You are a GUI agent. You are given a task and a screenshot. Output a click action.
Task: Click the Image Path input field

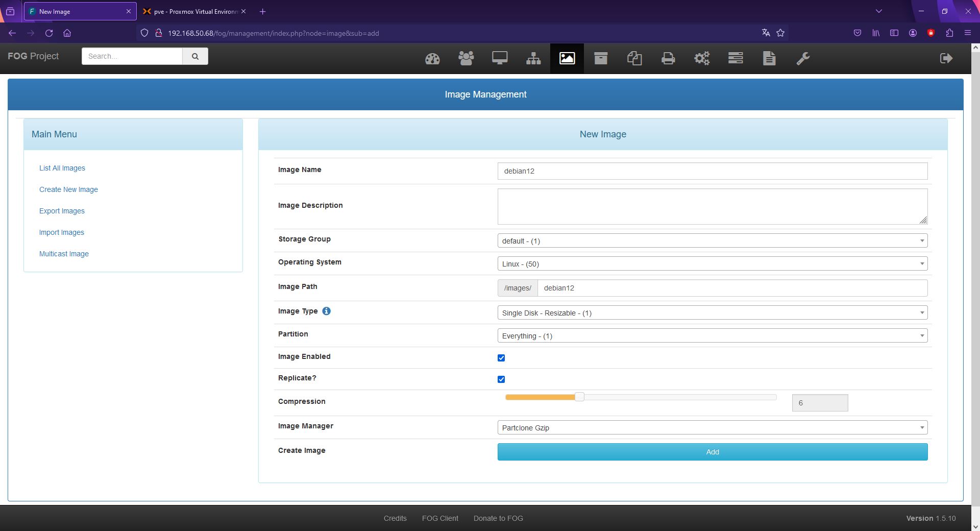pos(732,288)
